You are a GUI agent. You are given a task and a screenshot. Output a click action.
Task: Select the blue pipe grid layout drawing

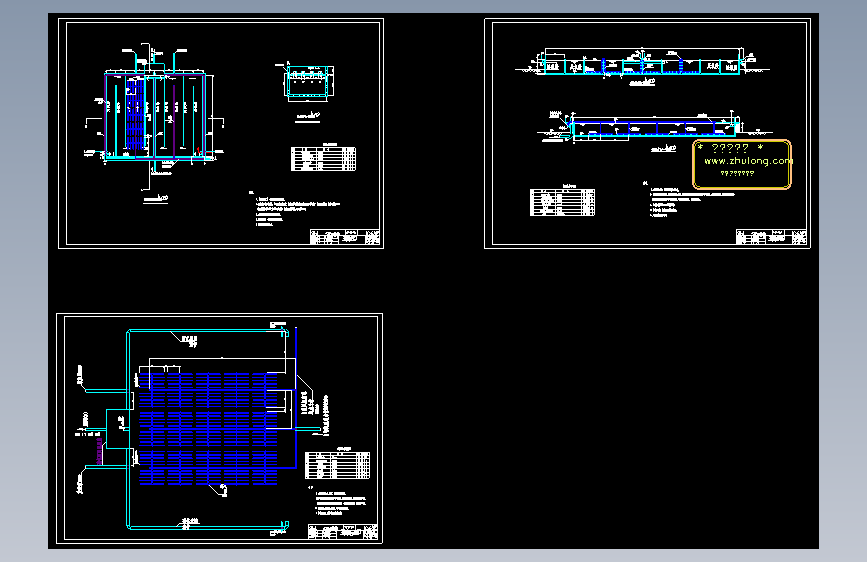coord(207,429)
